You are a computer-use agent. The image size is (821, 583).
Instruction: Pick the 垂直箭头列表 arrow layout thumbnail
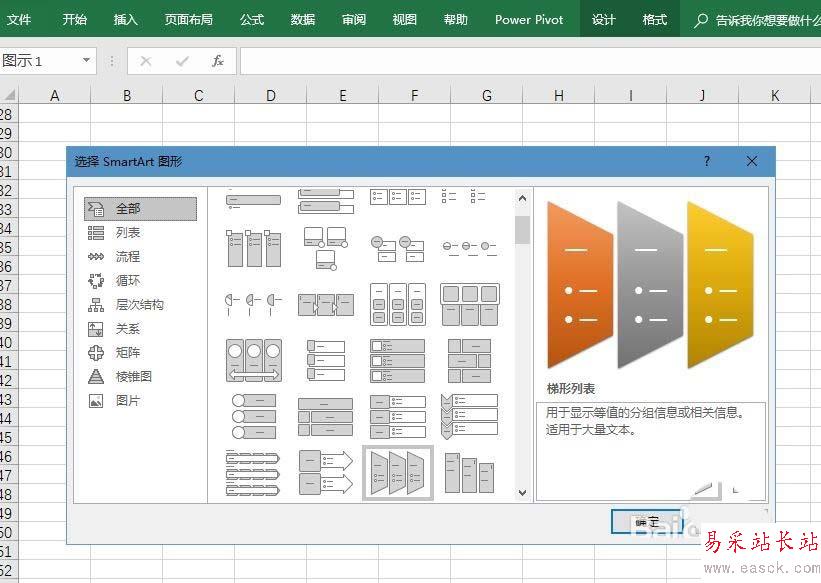point(325,473)
